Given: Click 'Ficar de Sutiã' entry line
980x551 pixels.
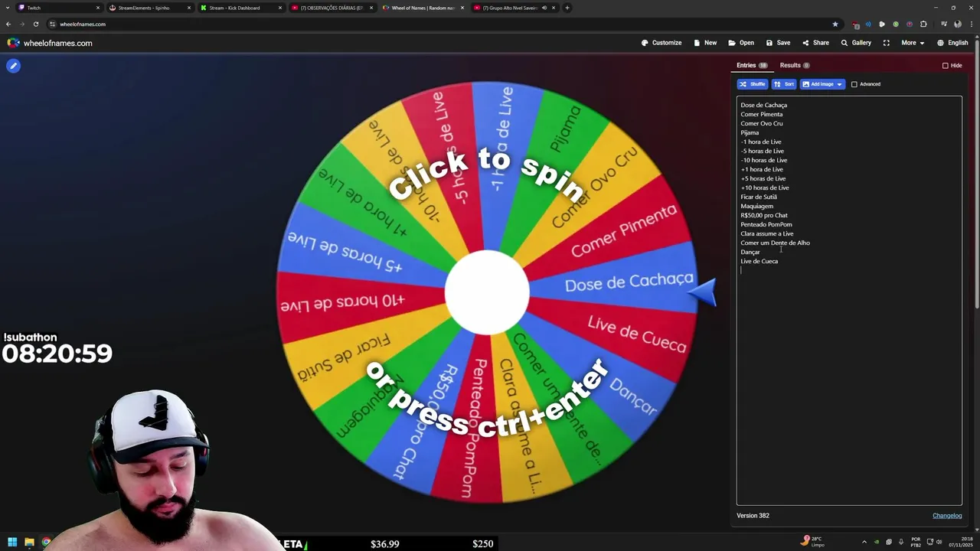Looking at the screenshot, I should (758, 197).
